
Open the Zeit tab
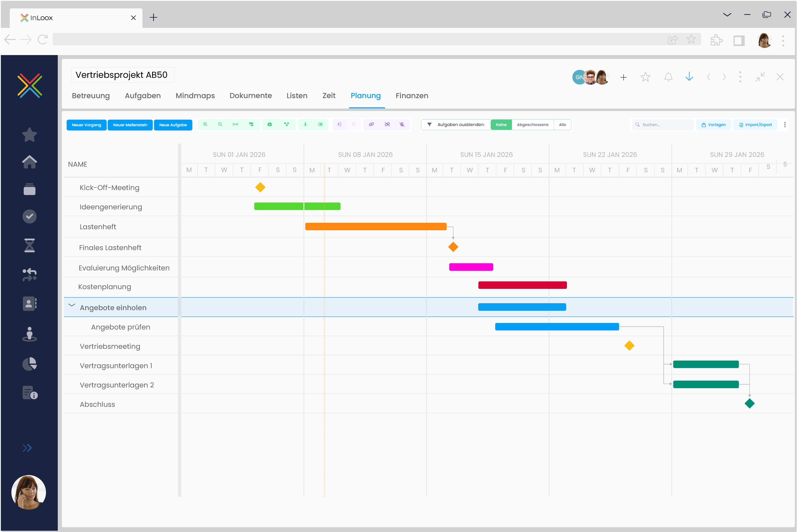tap(329, 96)
